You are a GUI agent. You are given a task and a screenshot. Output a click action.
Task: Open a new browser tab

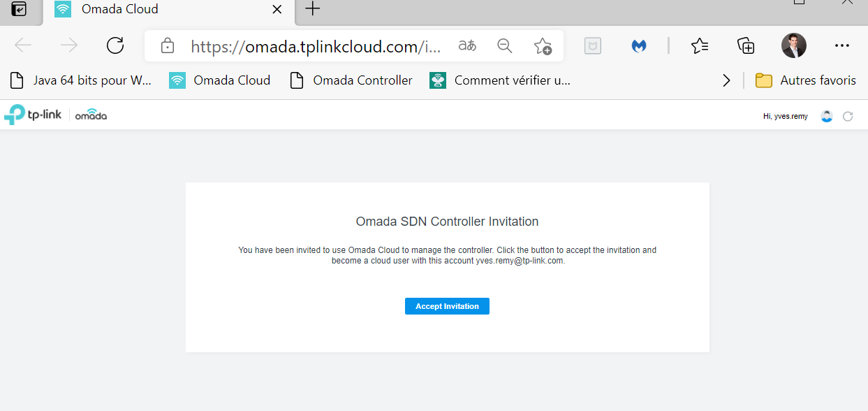click(x=313, y=9)
